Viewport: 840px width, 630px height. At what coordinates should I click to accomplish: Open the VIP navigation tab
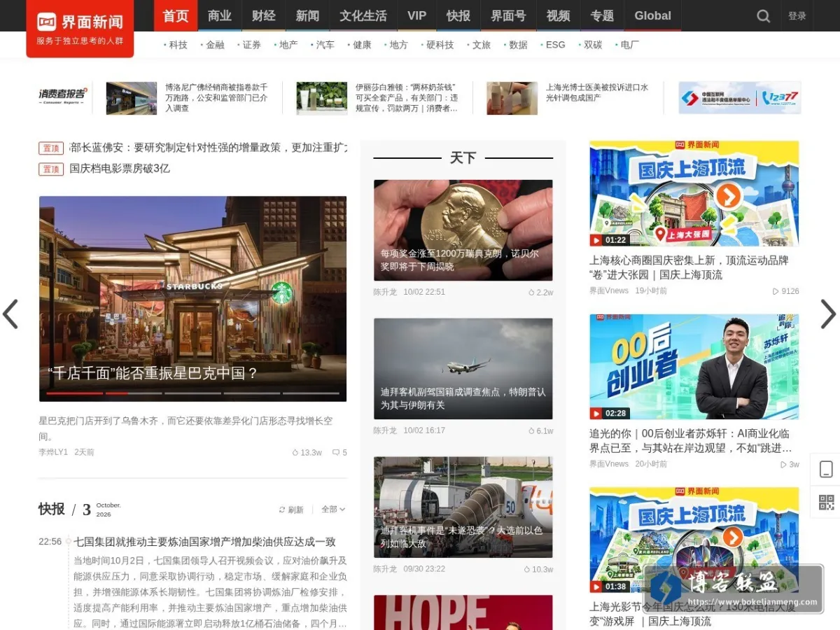point(417,15)
